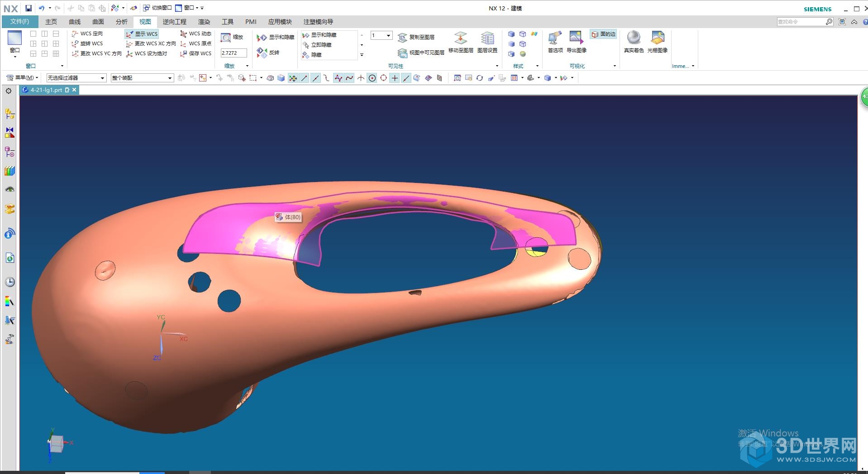Click the 图层设置 layer settings button
Viewport: 868px width, 474px height.
tap(487, 42)
